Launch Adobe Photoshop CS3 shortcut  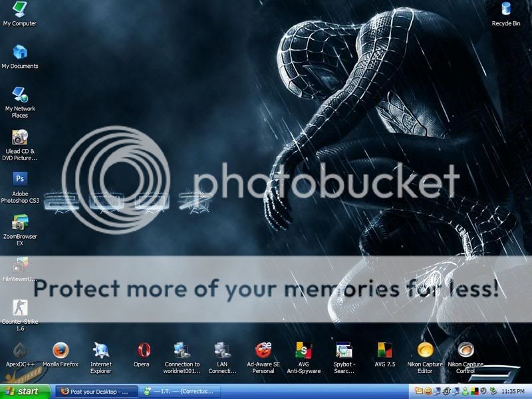coord(20,188)
